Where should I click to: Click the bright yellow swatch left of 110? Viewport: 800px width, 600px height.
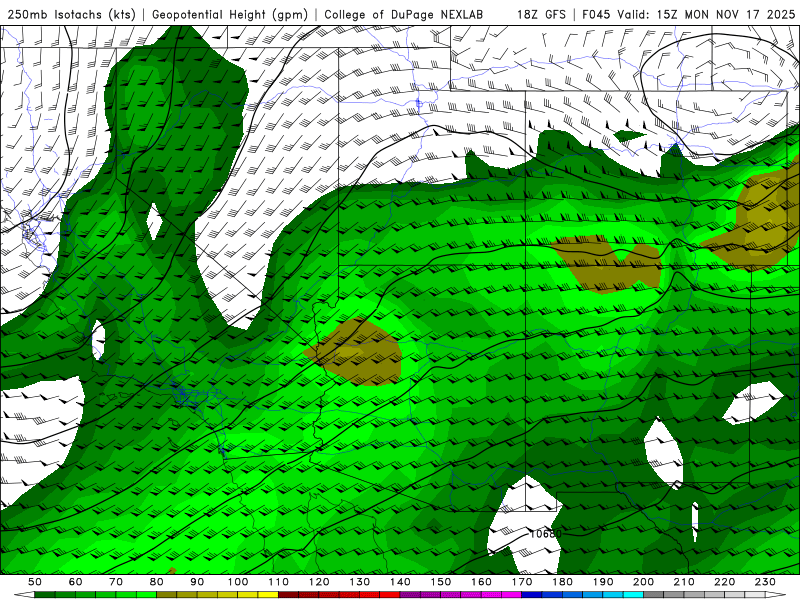point(268,595)
